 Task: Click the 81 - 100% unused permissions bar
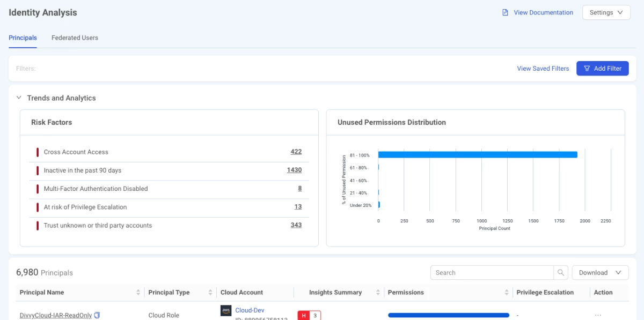pyautogui.click(x=477, y=155)
